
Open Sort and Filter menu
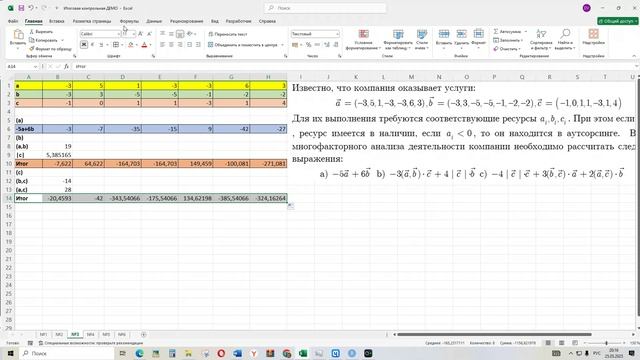[x=541, y=40]
